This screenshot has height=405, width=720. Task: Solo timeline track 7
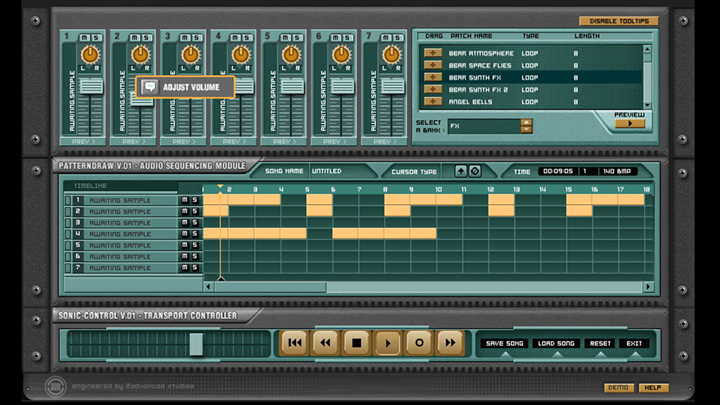195,268
